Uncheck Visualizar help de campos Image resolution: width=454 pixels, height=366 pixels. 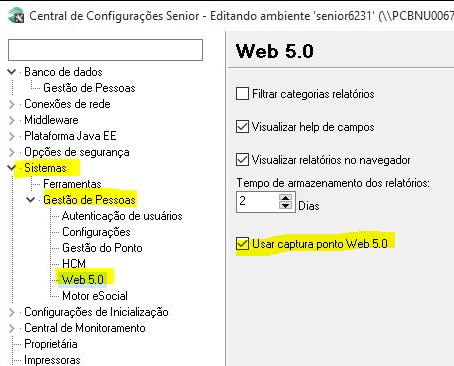(x=242, y=127)
